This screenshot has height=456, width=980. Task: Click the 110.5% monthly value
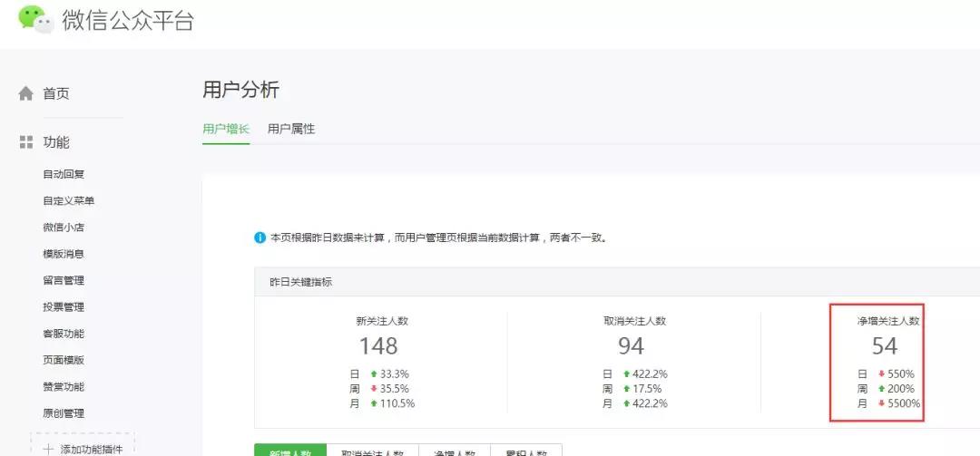397,403
